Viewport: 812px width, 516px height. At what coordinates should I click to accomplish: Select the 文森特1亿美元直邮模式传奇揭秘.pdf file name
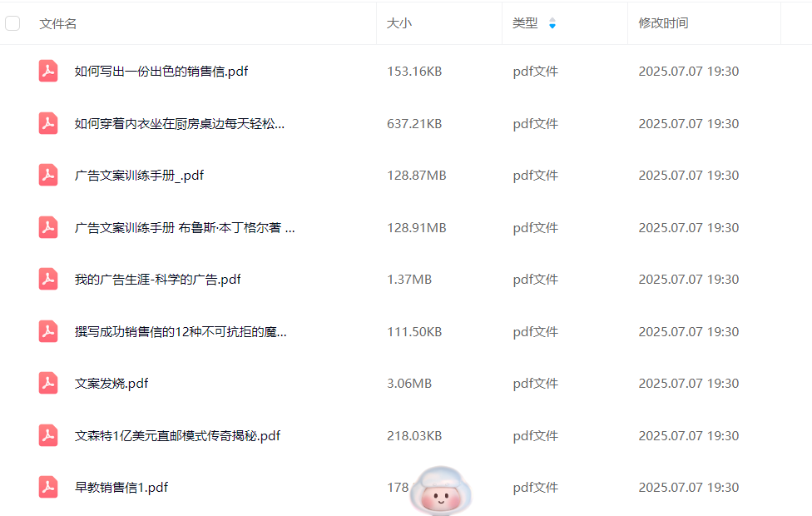(x=177, y=435)
